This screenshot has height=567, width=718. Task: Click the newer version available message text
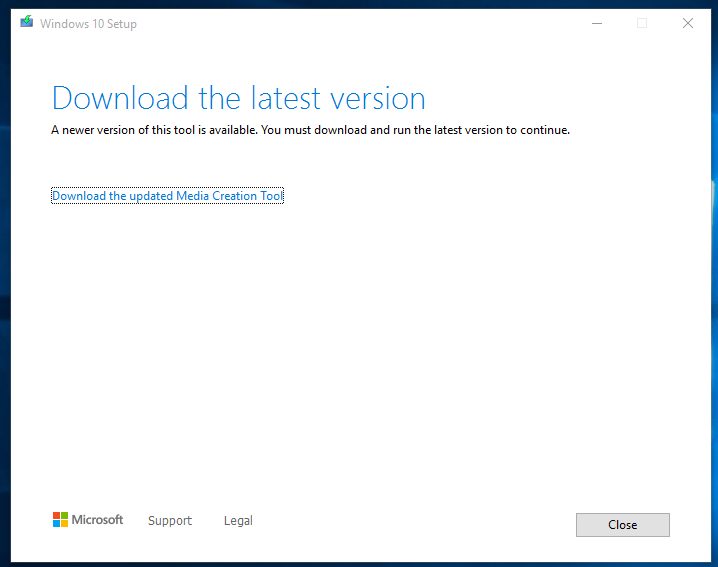tap(310, 130)
